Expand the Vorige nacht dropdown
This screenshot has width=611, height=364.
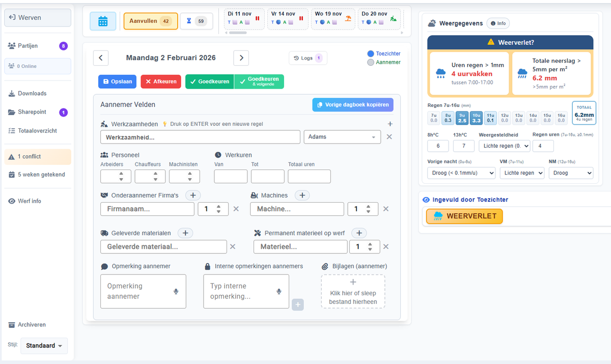(x=461, y=173)
